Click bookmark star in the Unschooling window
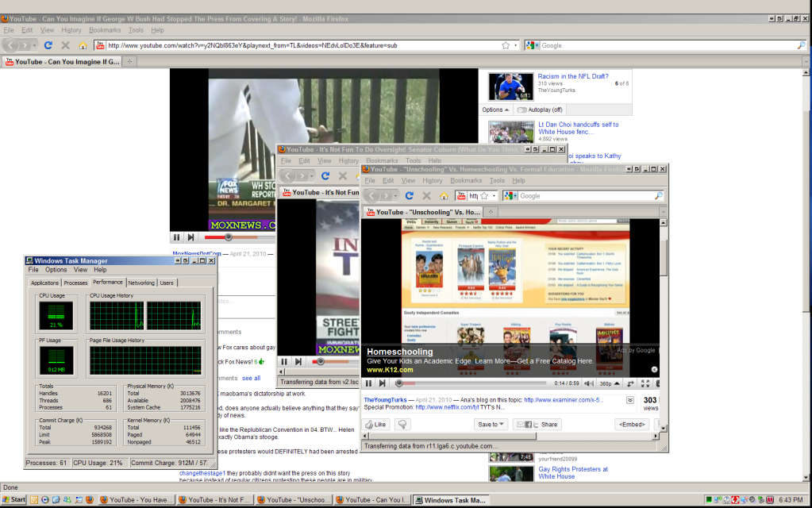Image resolution: width=812 pixels, height=508 pixels. pyautogui.click(x=484, y=196)
